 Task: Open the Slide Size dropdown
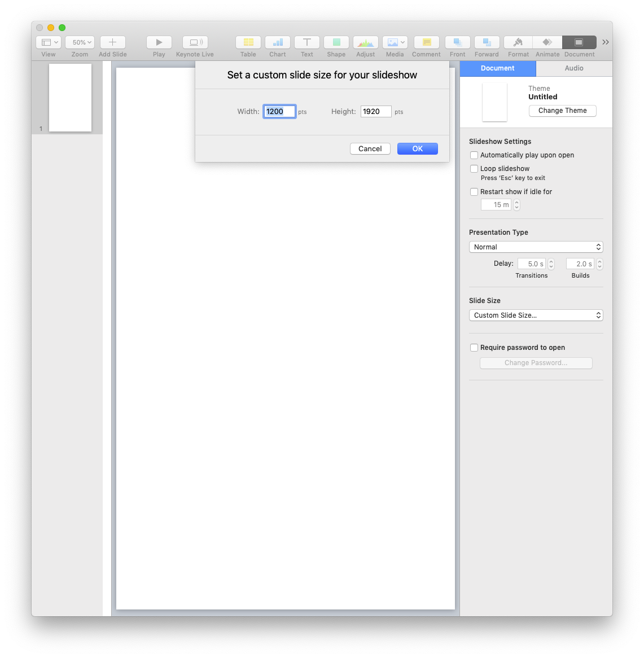coord(535,315)
